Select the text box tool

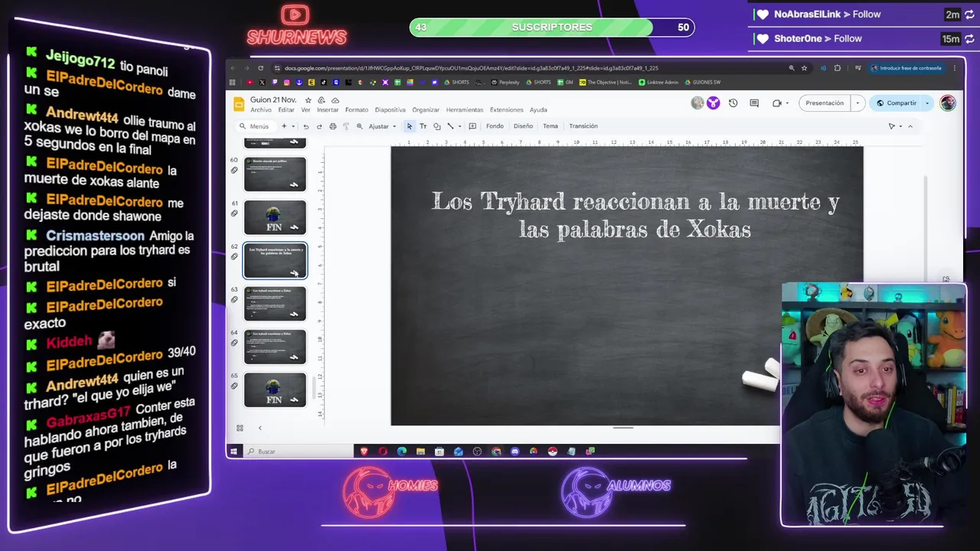pos(423,126)
